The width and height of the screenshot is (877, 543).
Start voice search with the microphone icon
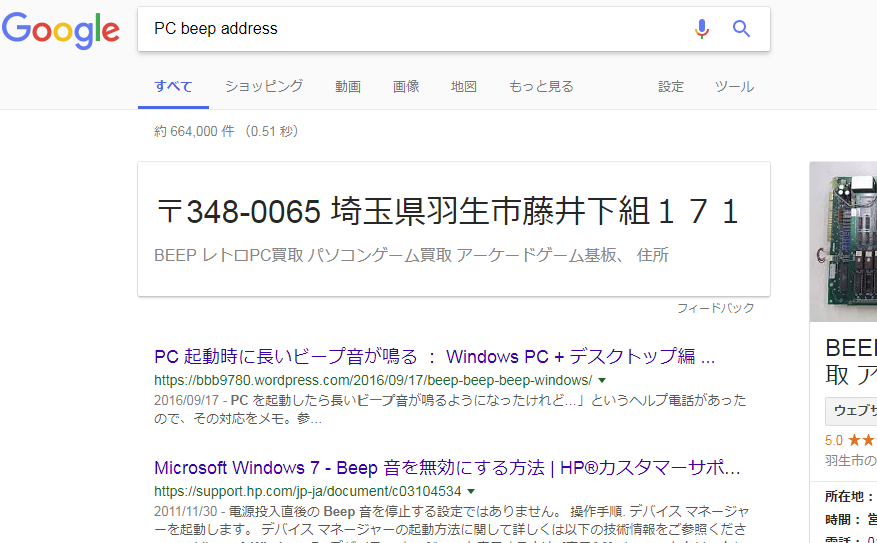(x=701, y=29)
